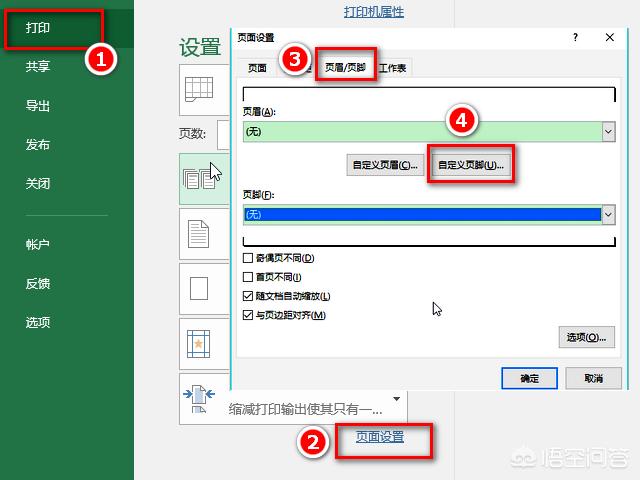Open Feedback (反馈) in the sidebar
Image resolution: width=640 pixels, height=480 pixels.
[x=38, y=283]
